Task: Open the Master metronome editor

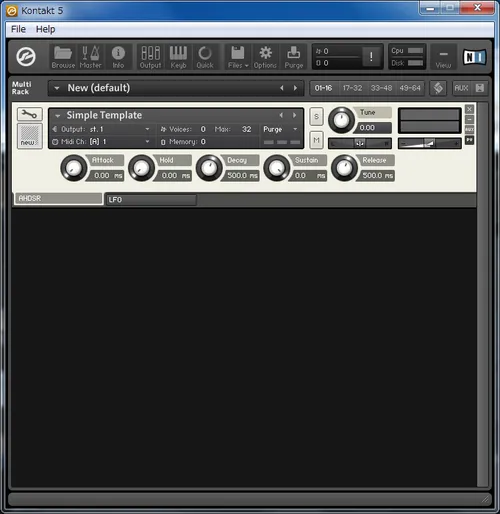Action: coord(90,57)
